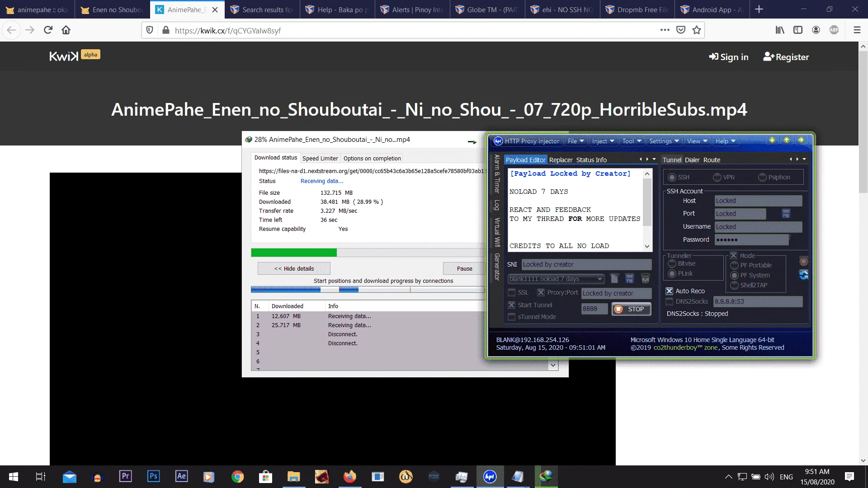Select the Bitvise tunnelier radio button

pos(672,263)
